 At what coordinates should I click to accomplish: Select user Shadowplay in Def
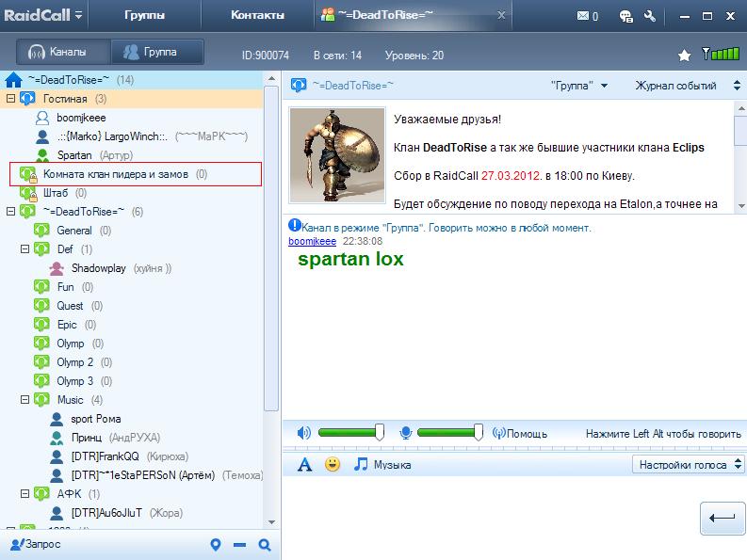point(99,268)
